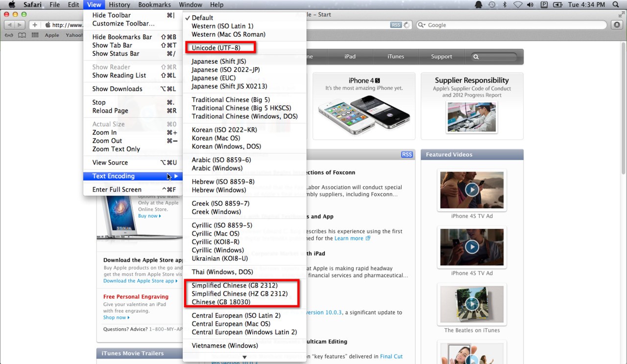The height and width of the screenshot is (364, 627).
Task: Go back with the Safari back arrow
Action: 9,25
